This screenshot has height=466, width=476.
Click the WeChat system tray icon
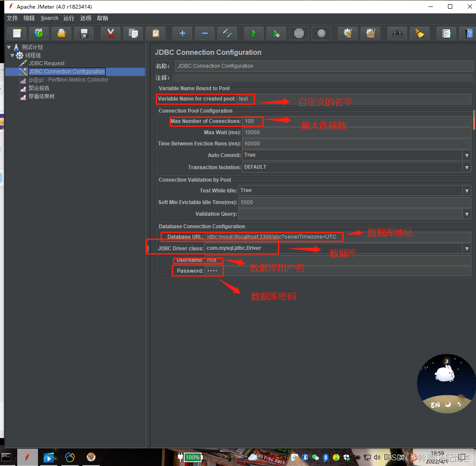(315, 457)
